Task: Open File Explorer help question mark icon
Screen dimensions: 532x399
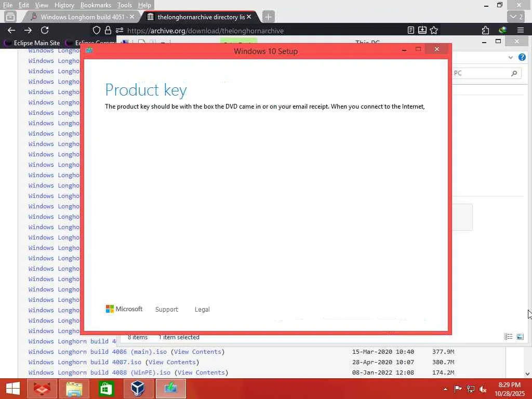Action: pyautogui.click(x=522, y=57)
